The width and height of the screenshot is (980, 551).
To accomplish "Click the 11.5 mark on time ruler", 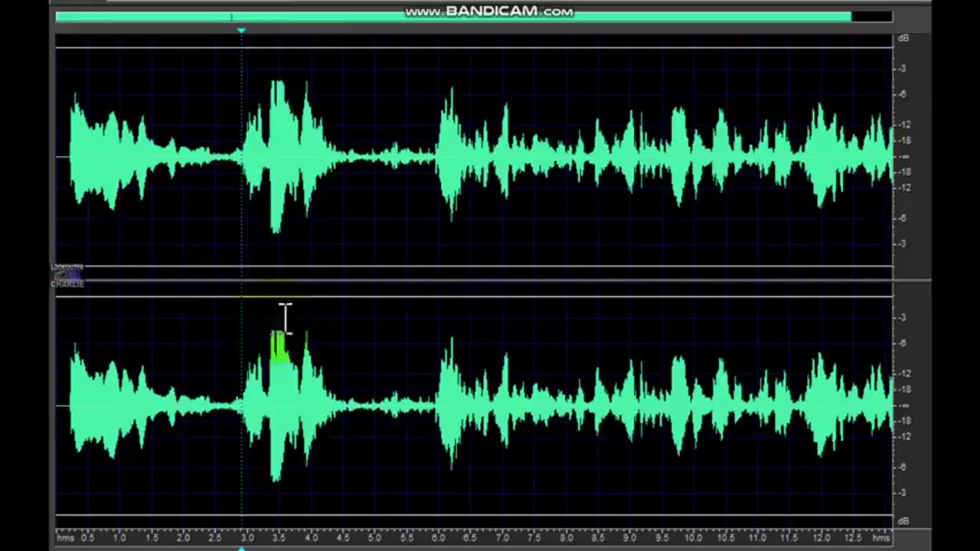I will [789, 538].
